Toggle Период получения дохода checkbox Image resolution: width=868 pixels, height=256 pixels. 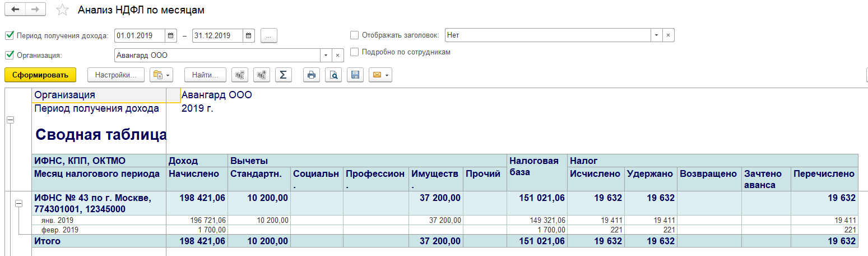coord(9,35)
